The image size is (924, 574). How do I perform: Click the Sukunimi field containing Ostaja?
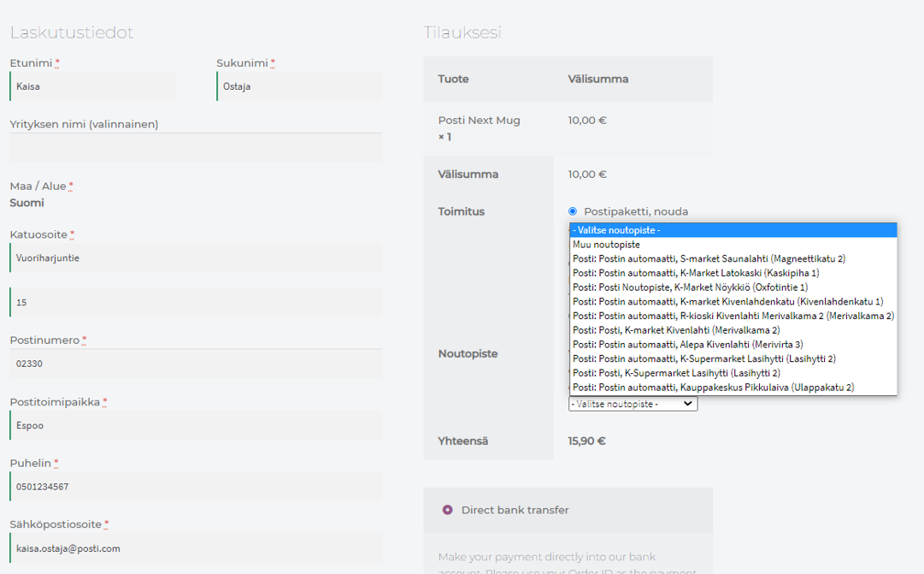pos(299,86)
